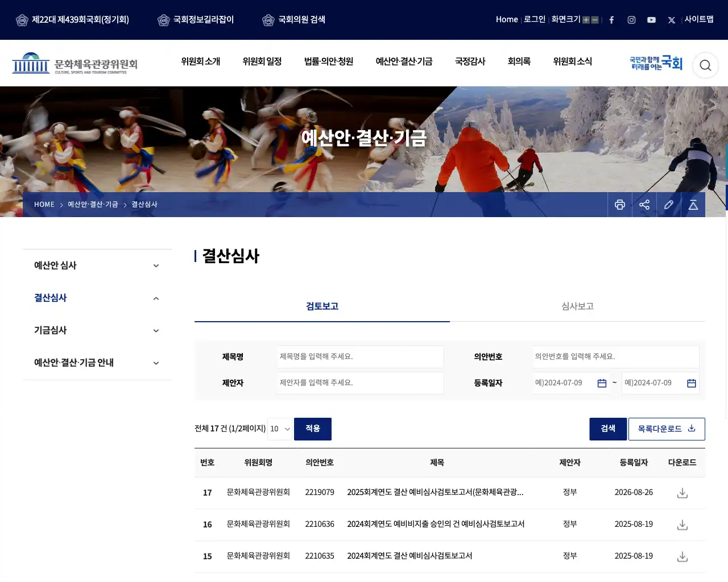The image size is (728, 582).
Task: Open the 예산안·결산·기금 top menu
Action: point(404,61)
